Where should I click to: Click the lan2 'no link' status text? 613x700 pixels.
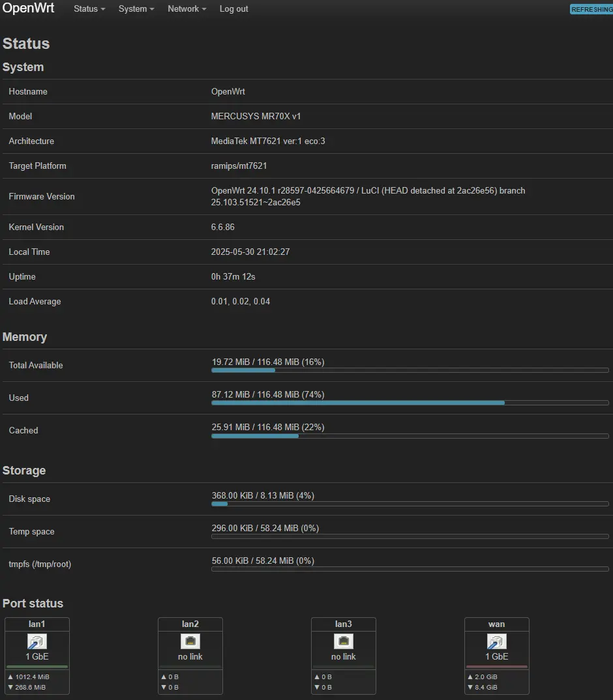click(190, 657)
